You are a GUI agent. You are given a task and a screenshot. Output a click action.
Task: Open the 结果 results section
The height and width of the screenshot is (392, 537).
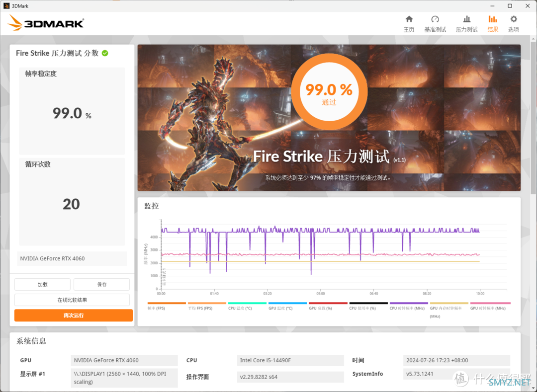493,24
